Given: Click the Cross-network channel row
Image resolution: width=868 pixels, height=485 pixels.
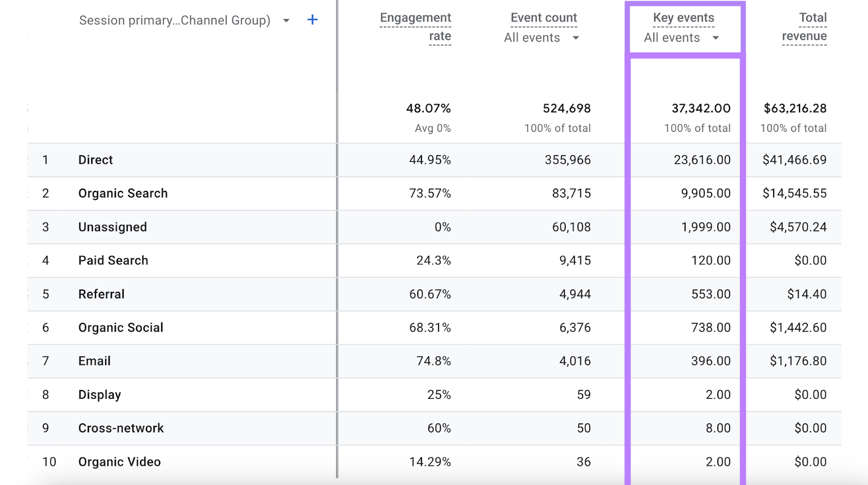Looking at the screenshot, I should tap(121, 429).
